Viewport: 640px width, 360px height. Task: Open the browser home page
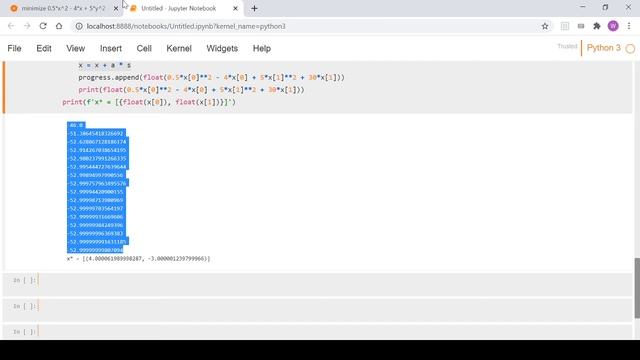tap(59, 26)
